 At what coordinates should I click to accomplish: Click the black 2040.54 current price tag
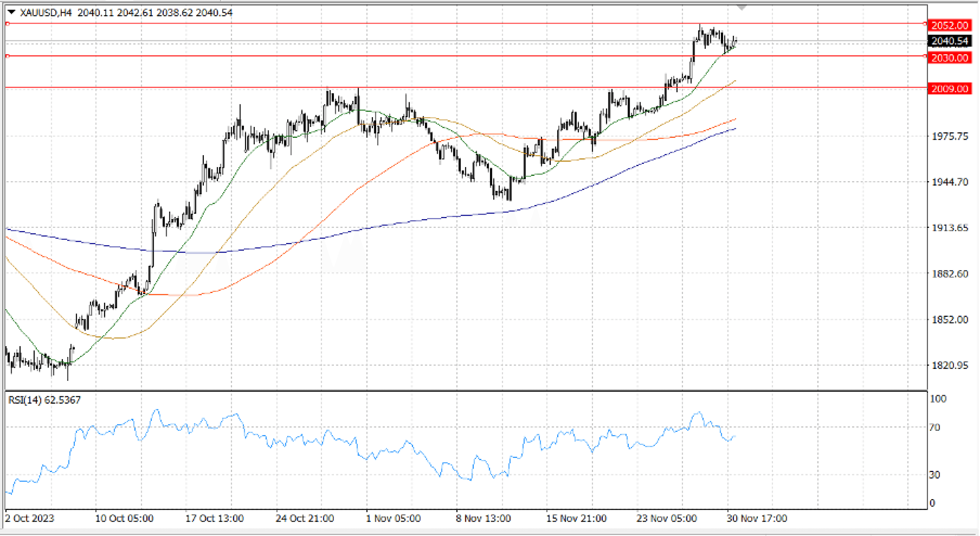click(950, 41)
